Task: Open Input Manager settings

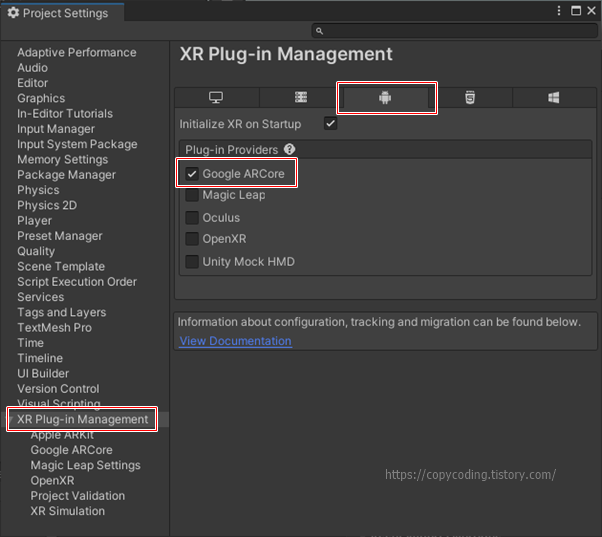Action: coord(56,129)
